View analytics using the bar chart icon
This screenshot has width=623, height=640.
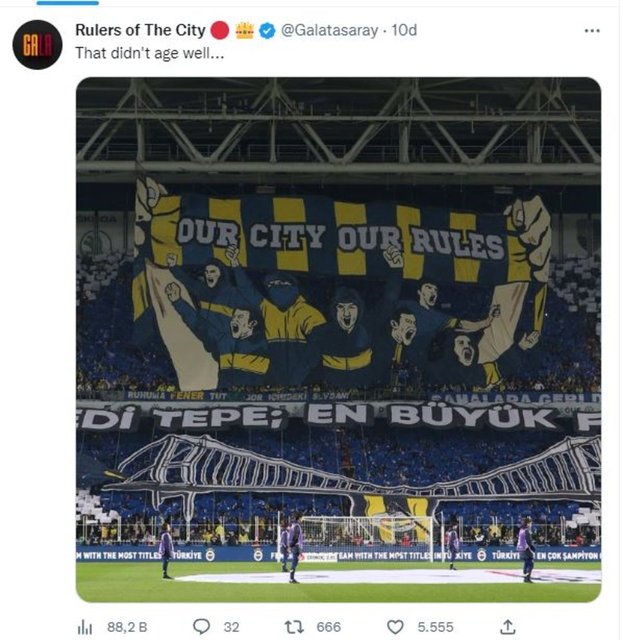pyautogui.click(x=85, y=627)
